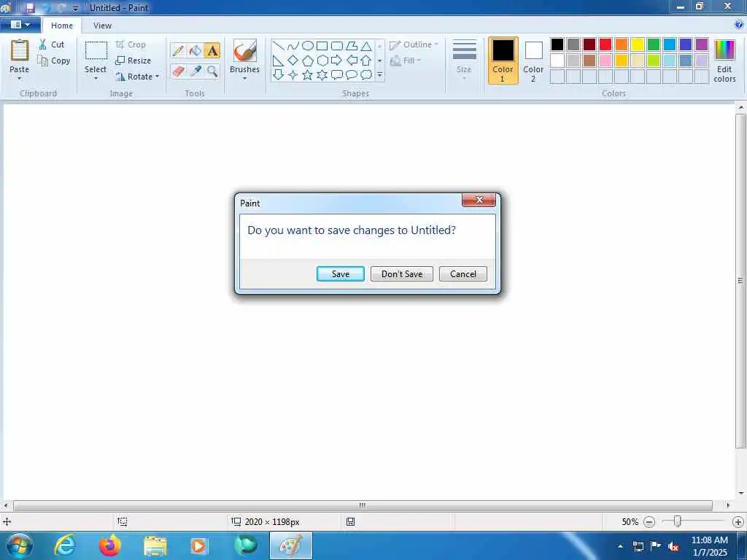Choose the Diamond shape
Viewport: 747px width, 560px height.
[x=293, y=61]
